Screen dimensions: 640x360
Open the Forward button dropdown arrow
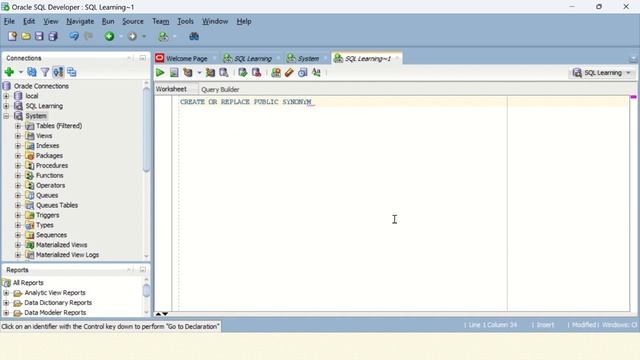(x=144, y=36)
